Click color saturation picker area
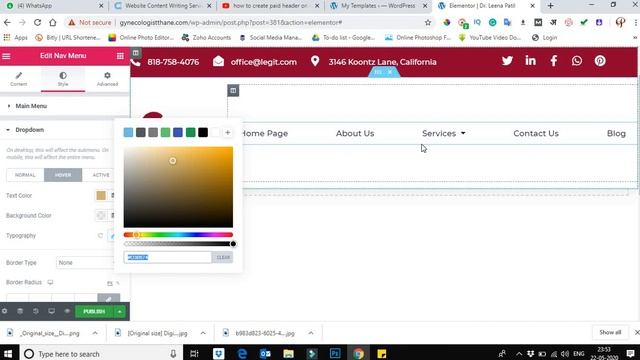 tap(178, 187)
